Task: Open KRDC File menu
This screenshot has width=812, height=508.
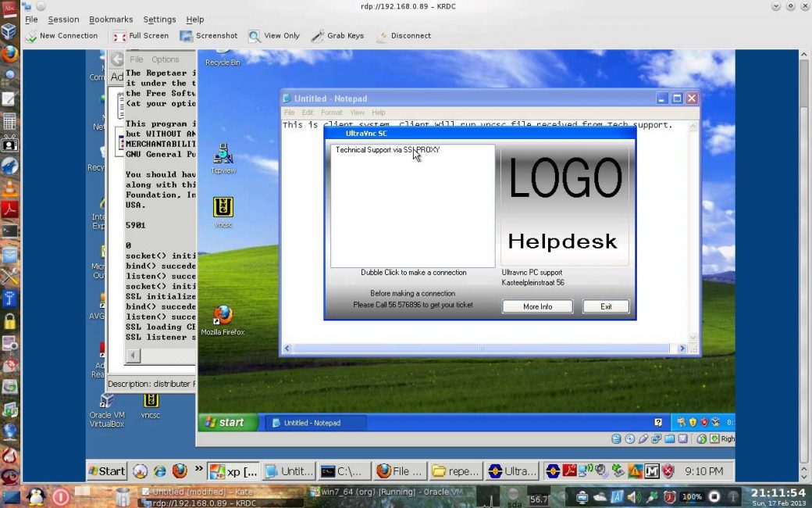Action: pos(31,20)
